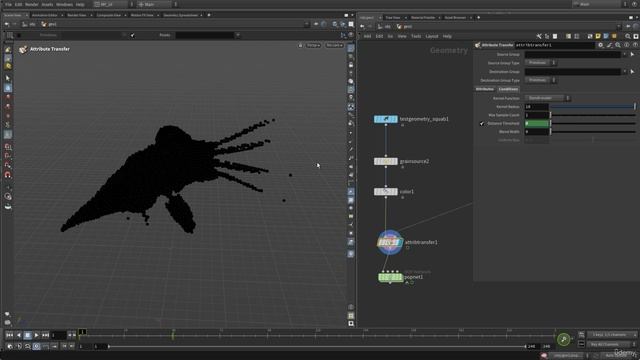Select the Conditions tab in parameters
Image resolution: width=640 pixels, height=360 pixels.
[508, 89]
